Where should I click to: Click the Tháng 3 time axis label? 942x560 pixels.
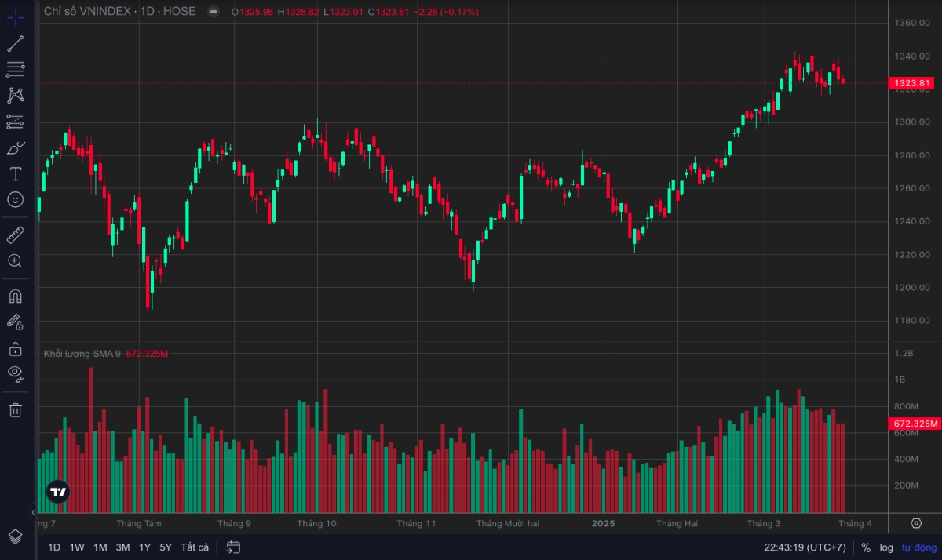click(764, 523)
